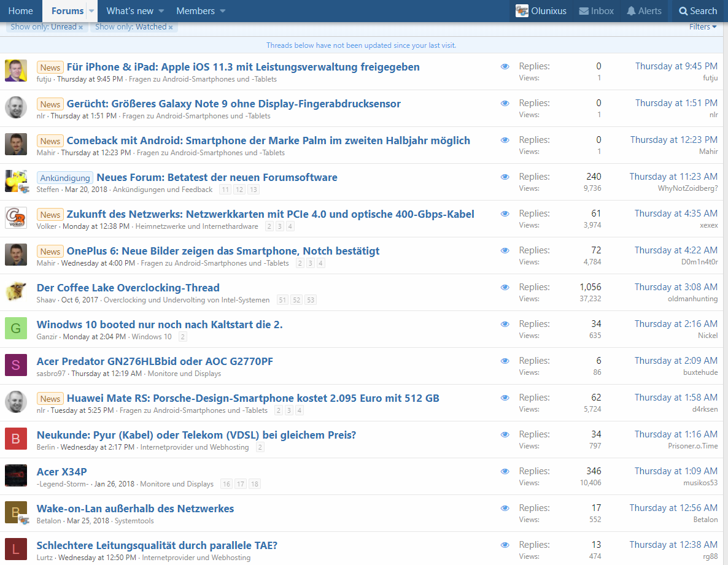Viewport: 728px width, 565px height.
Task: Click nlr's avatar on Galaxy Note 9 thread
Action: 16,107
